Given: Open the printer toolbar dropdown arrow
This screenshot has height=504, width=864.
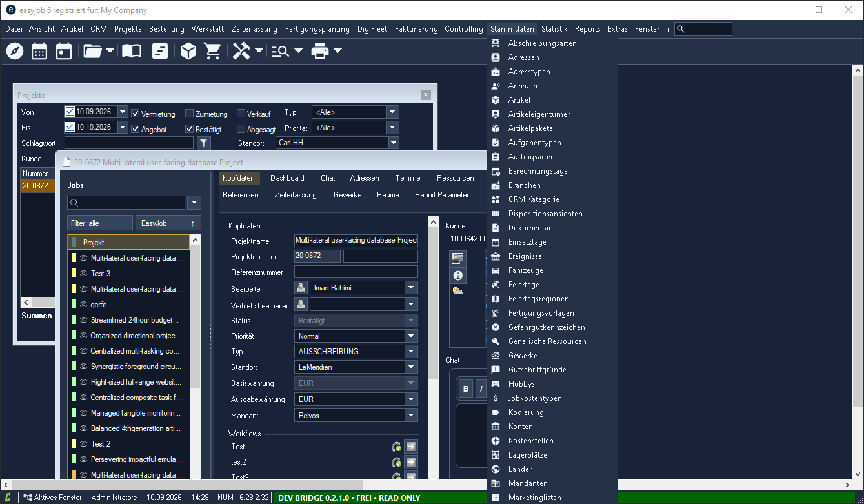Looking at the screenshot, I should click(x=337, y=51).
